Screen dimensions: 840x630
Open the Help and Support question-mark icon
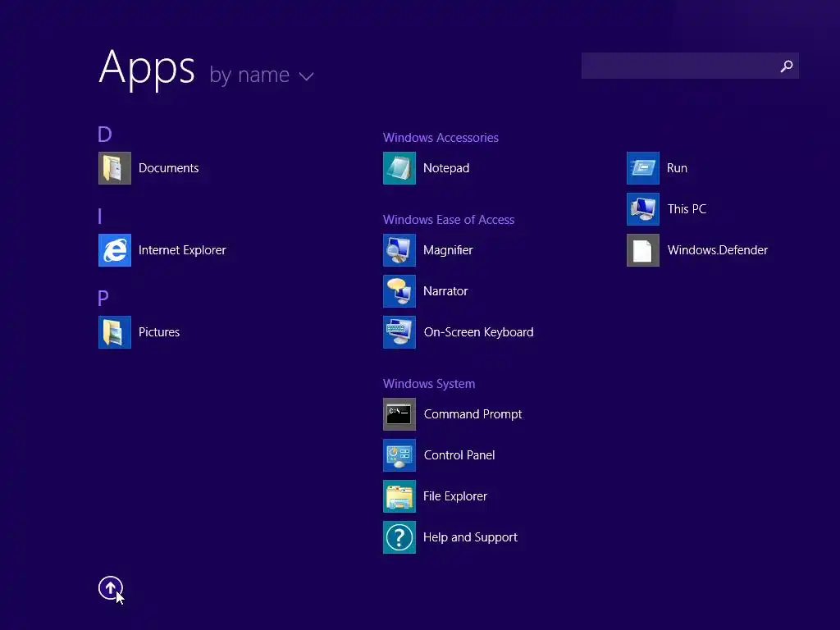(x=399, y=537)
